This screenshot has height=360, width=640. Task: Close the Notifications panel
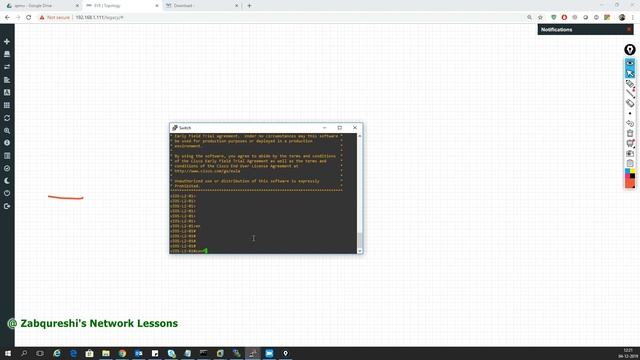pyautogui.click(x=629, y=29)
